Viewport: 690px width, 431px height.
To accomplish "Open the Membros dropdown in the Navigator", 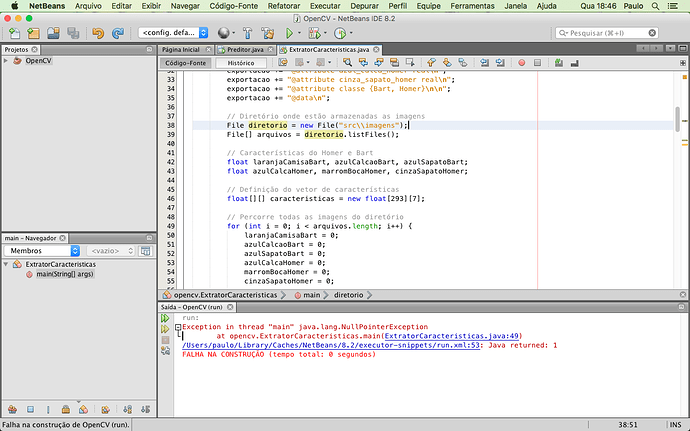I will coord(42,250).
